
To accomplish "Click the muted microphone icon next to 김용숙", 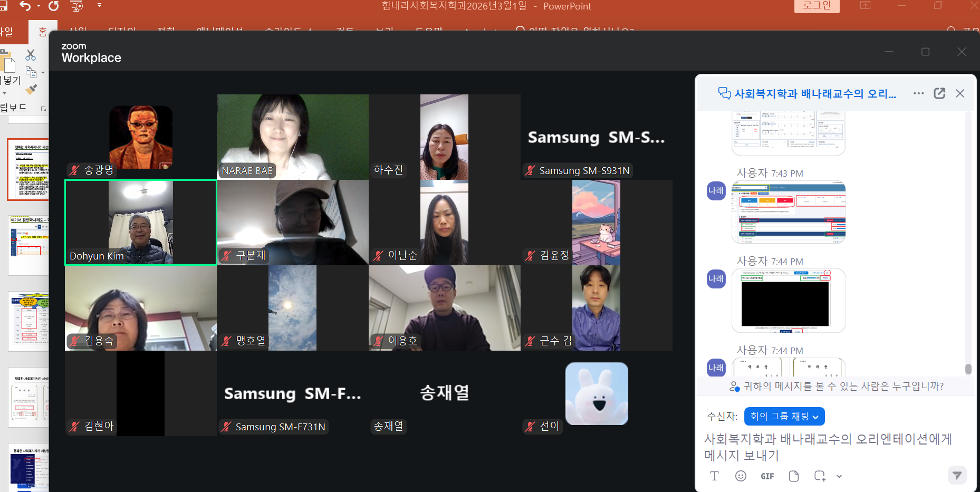I will (73, 341).
